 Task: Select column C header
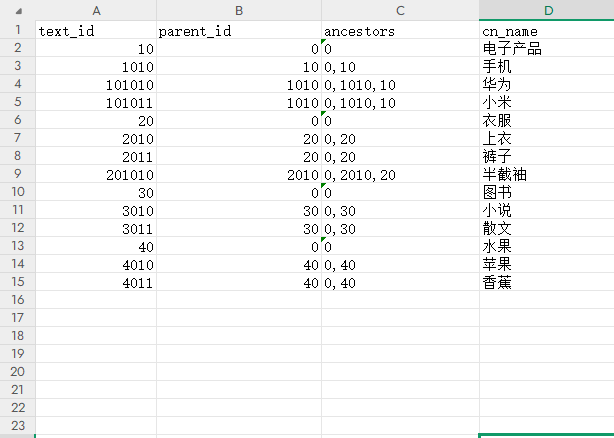[400, 10]
